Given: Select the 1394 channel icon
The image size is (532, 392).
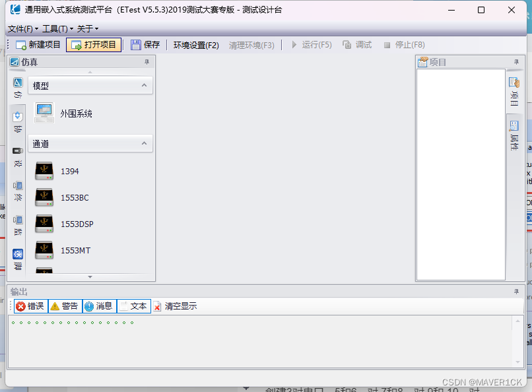Looking at the screenshot, I should (44, 171).
